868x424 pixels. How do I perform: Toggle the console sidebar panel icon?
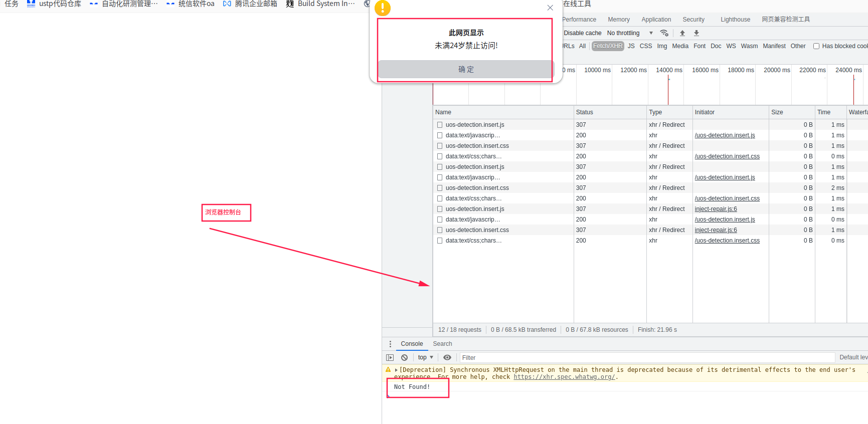coord(390,357)
